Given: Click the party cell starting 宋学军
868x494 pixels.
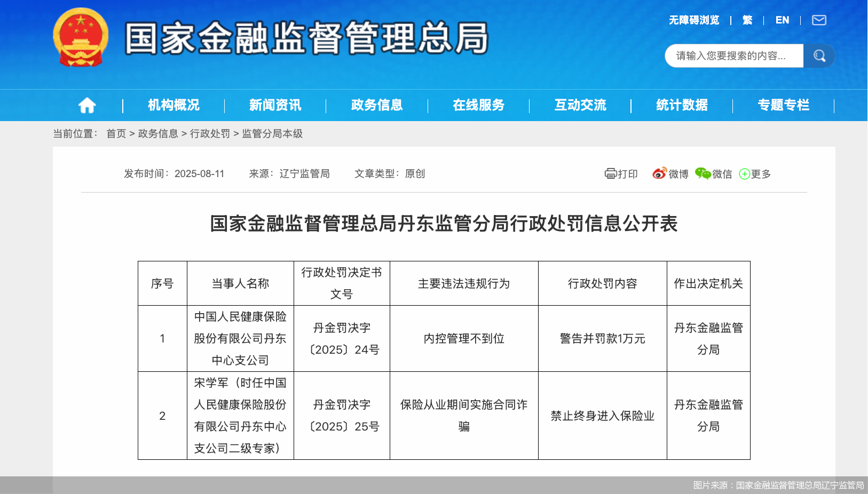Looking at the screenshot, I should [x=240, y=416].
